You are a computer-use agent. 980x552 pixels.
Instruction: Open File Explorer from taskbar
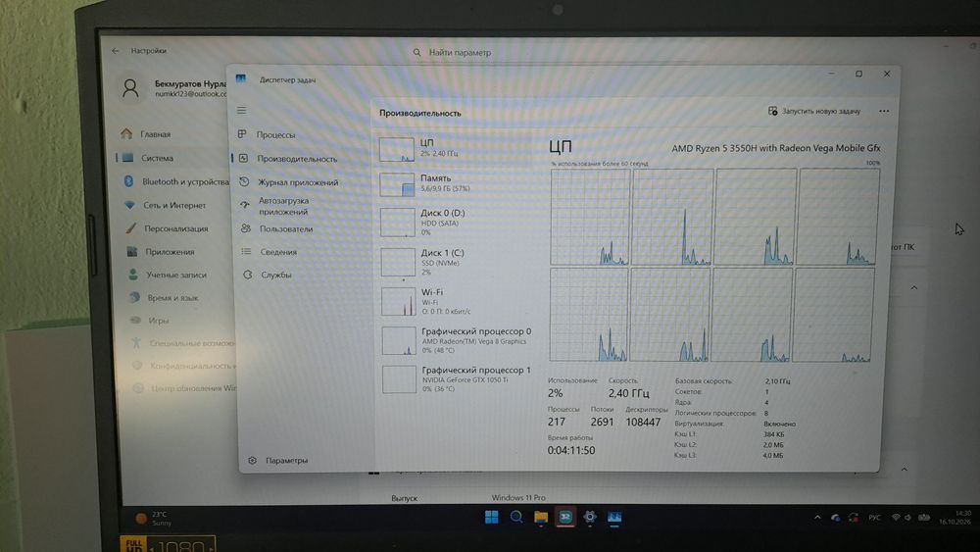click(541, 517)
